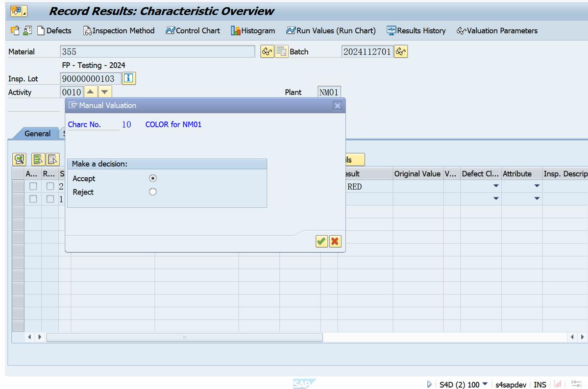This screenshot has width=588, height=389.
Task: Click the Batch field 2024112701
Action: [367, 51]
